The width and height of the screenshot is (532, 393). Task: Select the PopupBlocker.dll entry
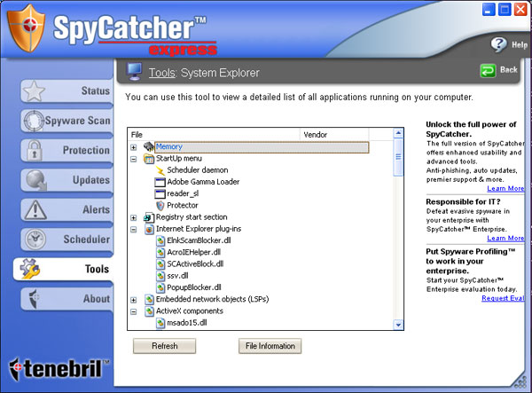click(193, 287)
